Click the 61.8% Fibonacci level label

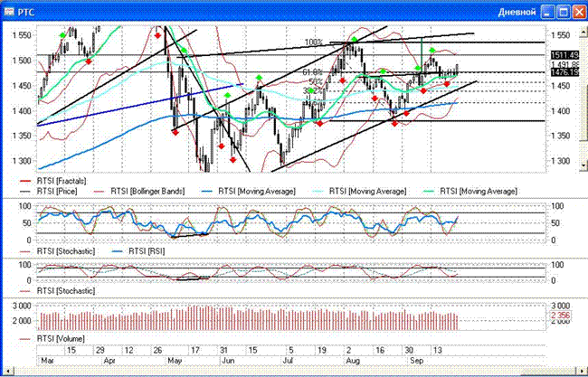click(313, 72)
